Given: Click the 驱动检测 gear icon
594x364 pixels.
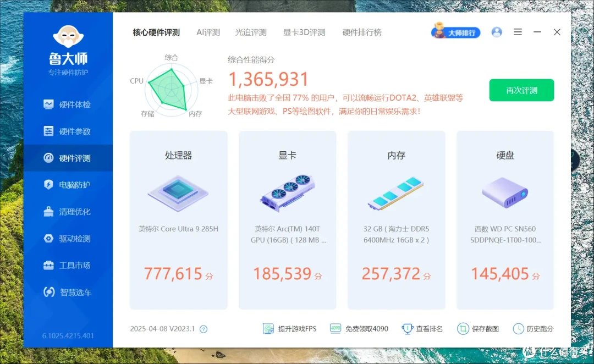Looking at the screenshot, I should [x=48, y=238].
